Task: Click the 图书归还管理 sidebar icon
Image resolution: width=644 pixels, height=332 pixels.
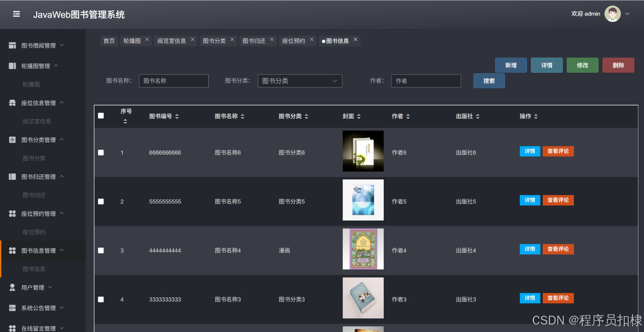Action: (12, 177)
